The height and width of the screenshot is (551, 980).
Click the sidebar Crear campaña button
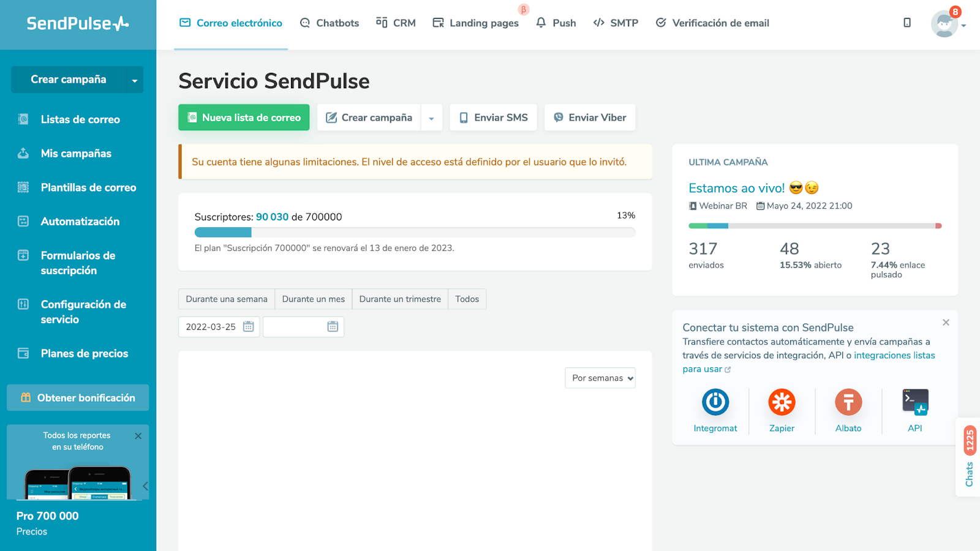69,80
